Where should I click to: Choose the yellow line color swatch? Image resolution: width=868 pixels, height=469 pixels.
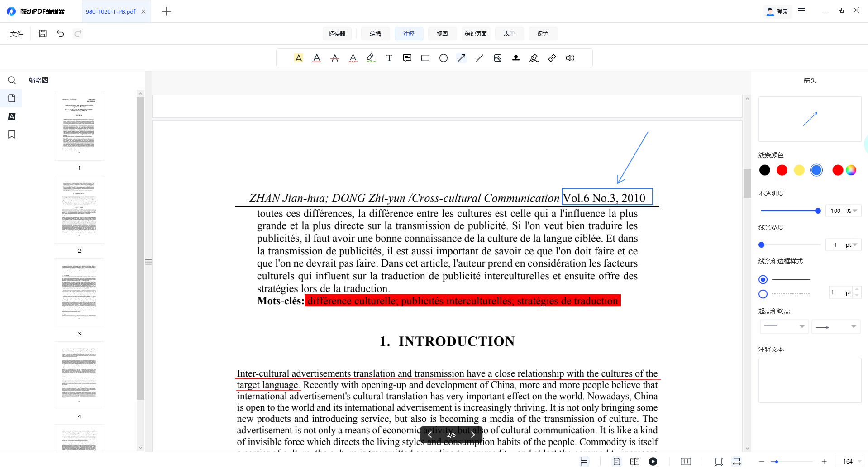pos(799,170)
